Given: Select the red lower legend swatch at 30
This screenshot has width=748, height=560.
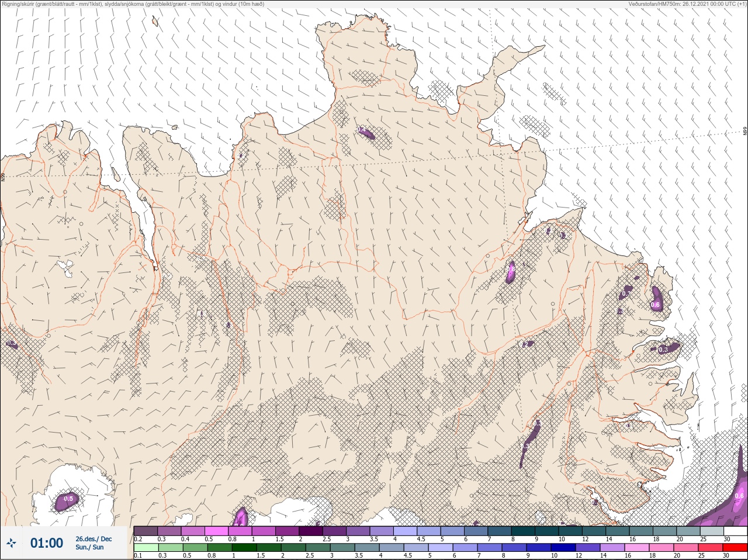Looking at the screenshot, I should 735,548.
